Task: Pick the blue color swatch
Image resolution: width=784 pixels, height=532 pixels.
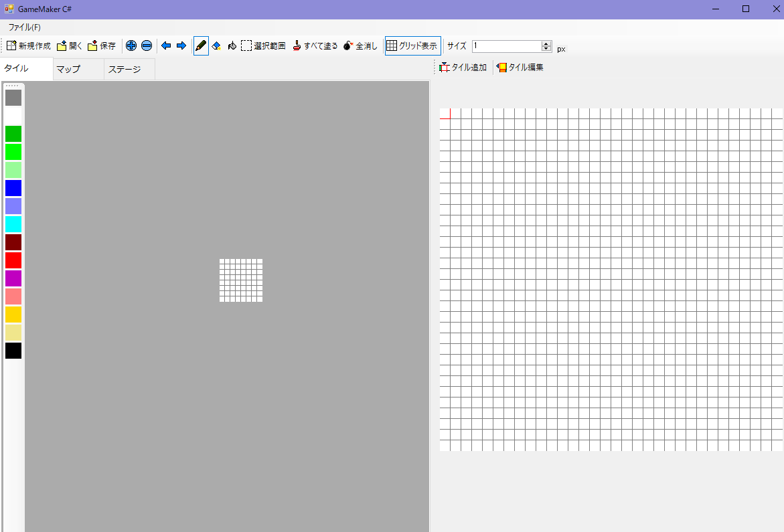Action: [13, 188]
